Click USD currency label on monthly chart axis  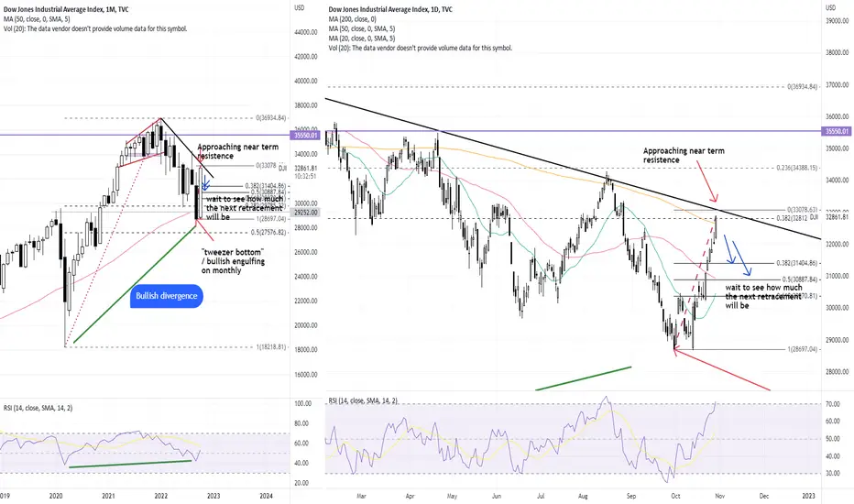(299, 7)
